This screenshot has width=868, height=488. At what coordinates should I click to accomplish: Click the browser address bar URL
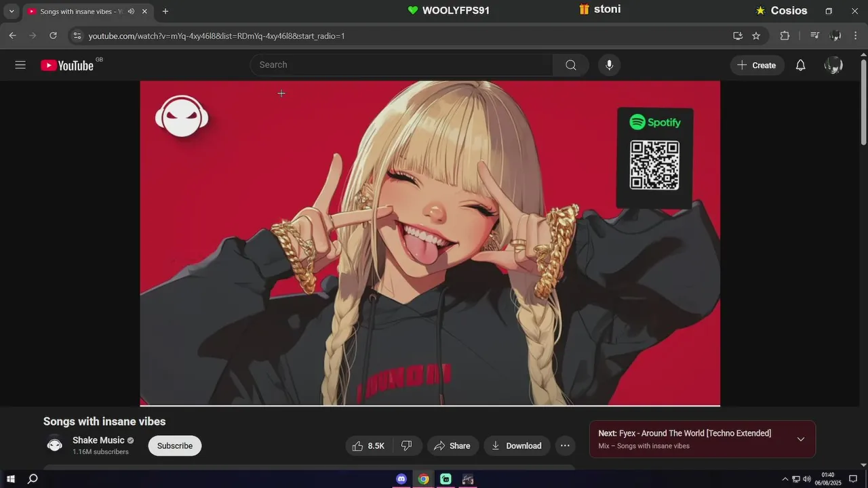tap(216, 36)
